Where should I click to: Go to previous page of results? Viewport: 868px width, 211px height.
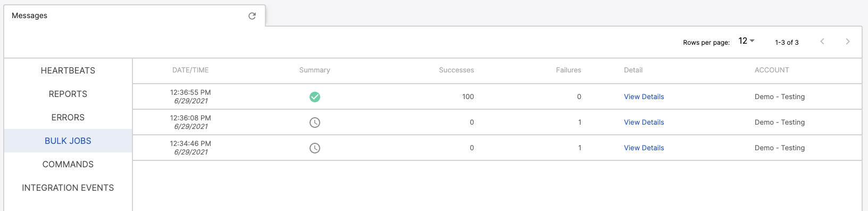[x=822, y=42]
